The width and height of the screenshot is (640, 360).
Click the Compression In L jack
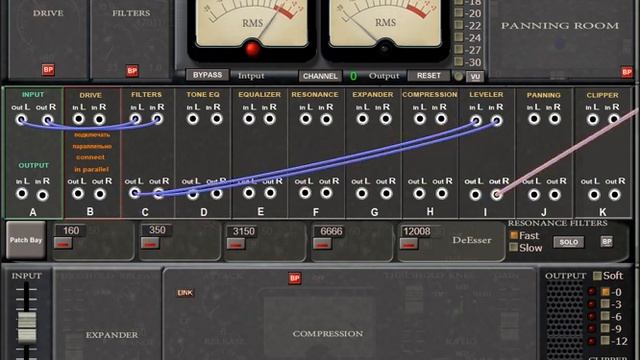pyautogui.click(x=420, y=119)
